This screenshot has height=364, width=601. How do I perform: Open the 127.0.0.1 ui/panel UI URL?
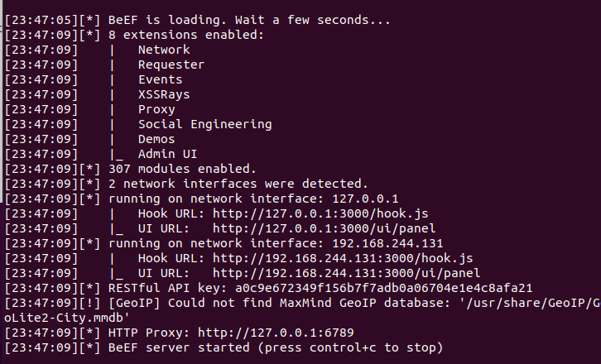click(324, 227)
